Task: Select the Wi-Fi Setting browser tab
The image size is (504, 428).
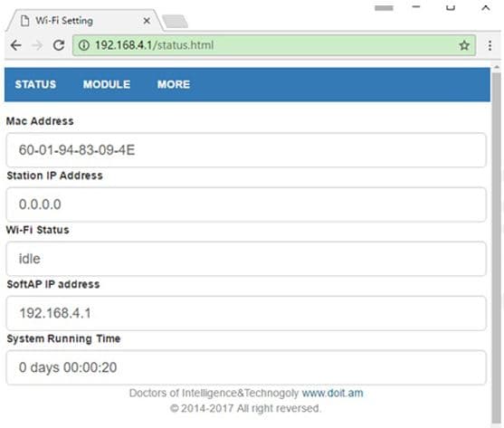Action: [x=85, y=21]
